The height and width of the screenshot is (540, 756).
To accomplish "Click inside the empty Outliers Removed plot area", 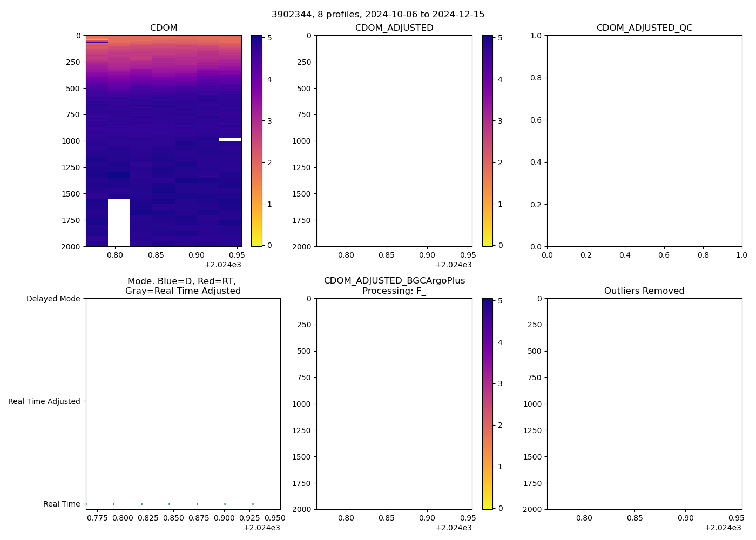I will tap(644, 403).
